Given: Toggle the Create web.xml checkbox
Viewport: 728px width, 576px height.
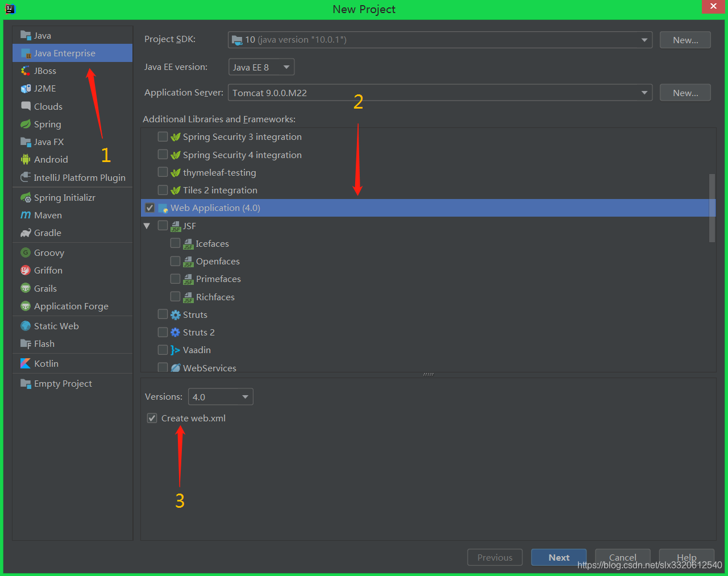Looking at the screenshot, I should click(152, 418).
